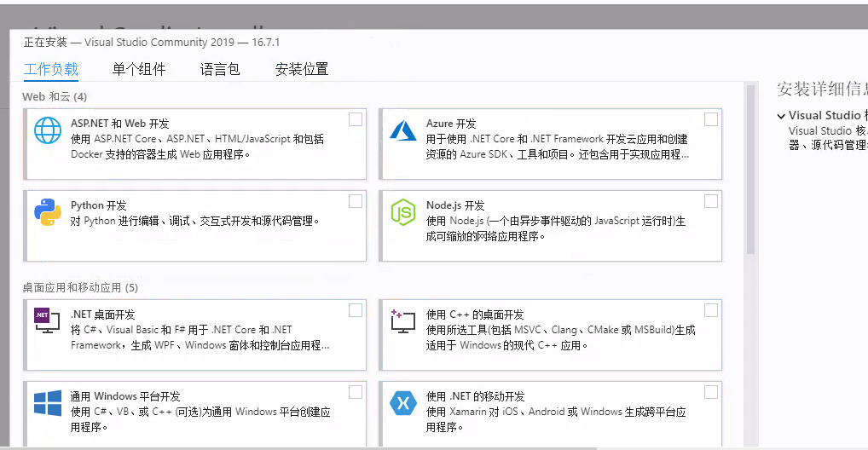Image resolution: width=868 pixels, height=450 pixels.
Task: Click the workloads list vertical scrollbar
Action: pos(750,169)
